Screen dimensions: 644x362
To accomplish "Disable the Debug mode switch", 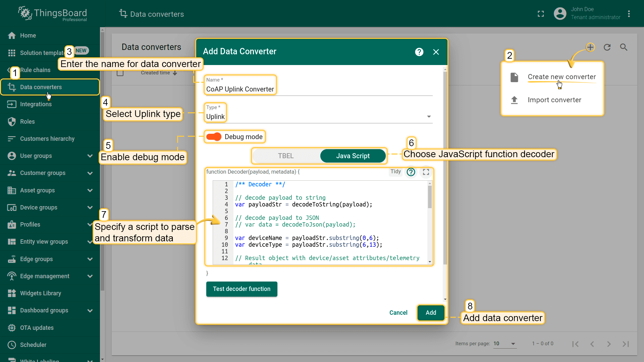I will click(214, 137).
